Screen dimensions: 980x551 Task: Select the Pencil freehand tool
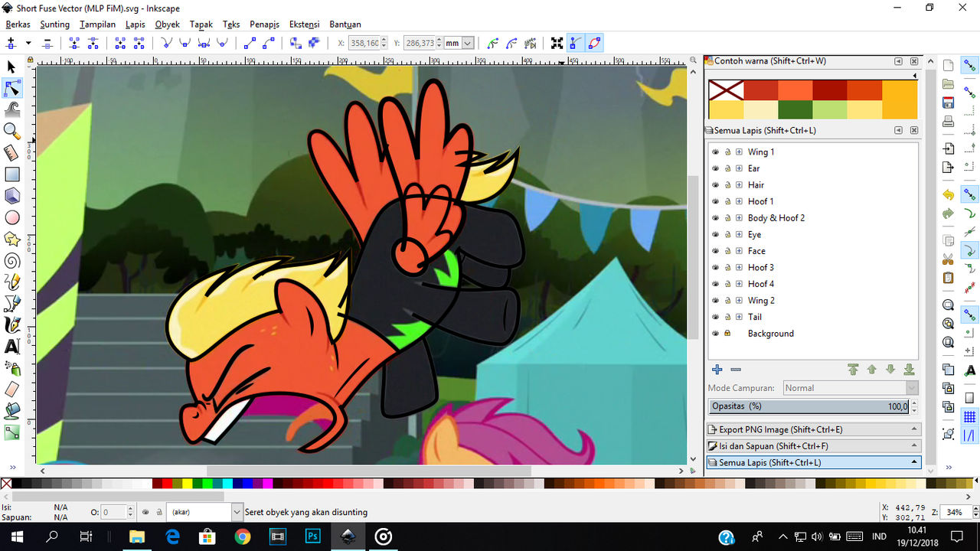click(x=11, y=282)
